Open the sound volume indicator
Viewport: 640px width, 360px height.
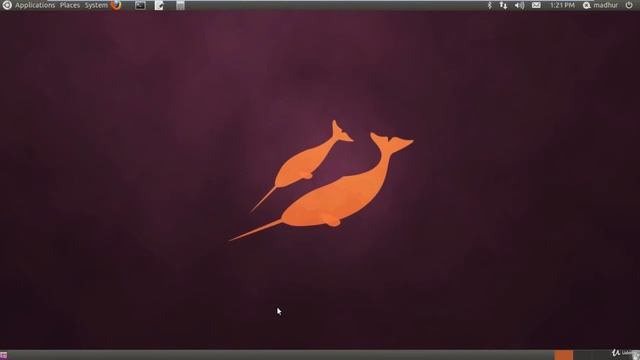519,5
